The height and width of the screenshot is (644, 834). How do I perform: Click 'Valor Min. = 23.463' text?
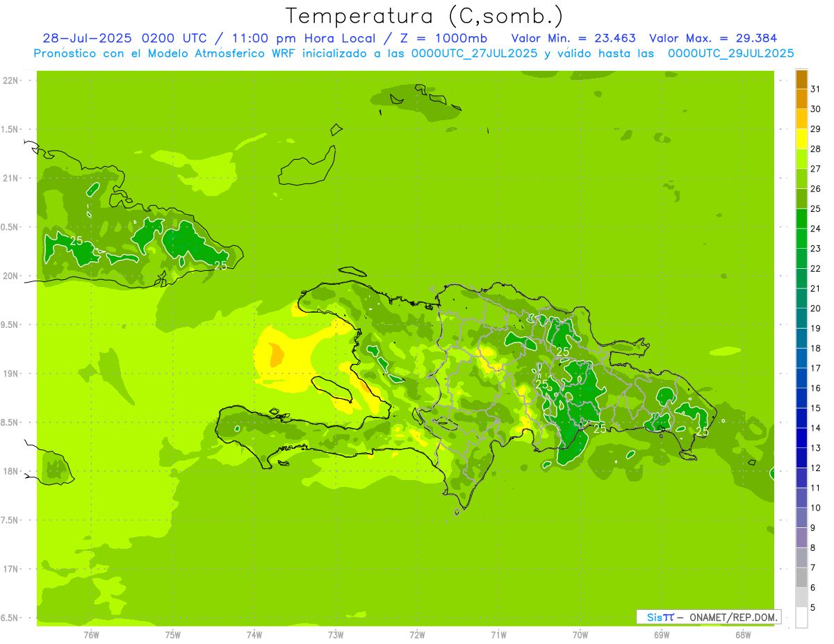(x=573, y=38)
